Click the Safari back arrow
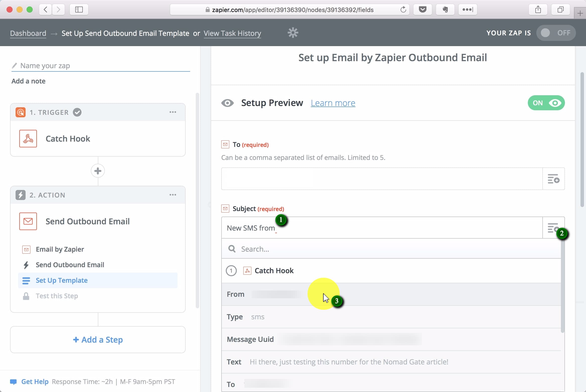Screen dimensions: 586x392 45,10
